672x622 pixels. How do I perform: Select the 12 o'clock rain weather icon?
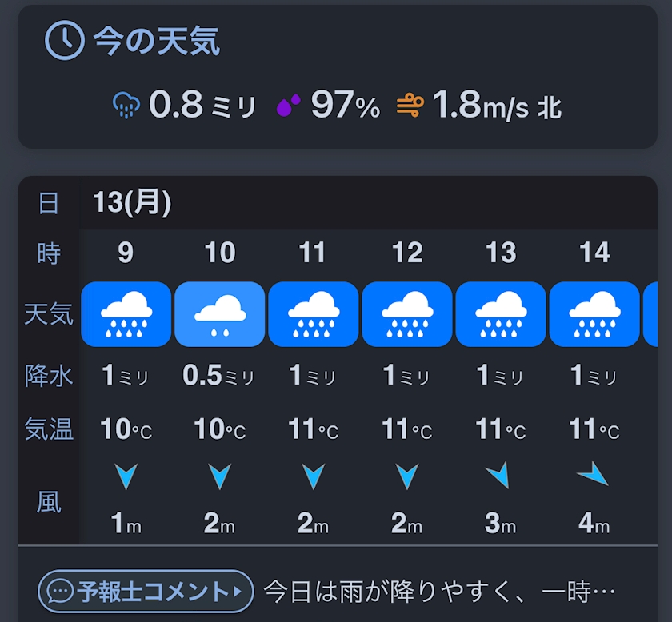pos(407,314)
